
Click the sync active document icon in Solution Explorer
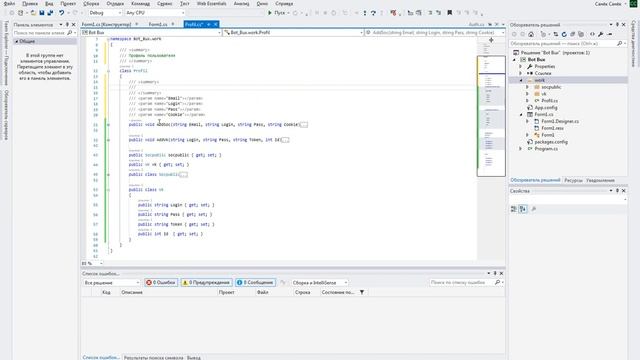pyautogui.click(x=556, y=34)
